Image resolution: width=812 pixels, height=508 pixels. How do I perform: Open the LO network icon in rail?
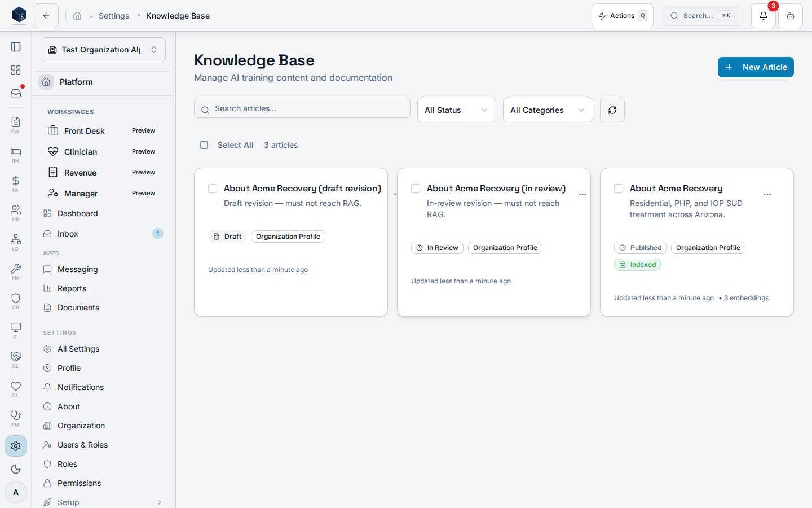[x=16, y=242]
